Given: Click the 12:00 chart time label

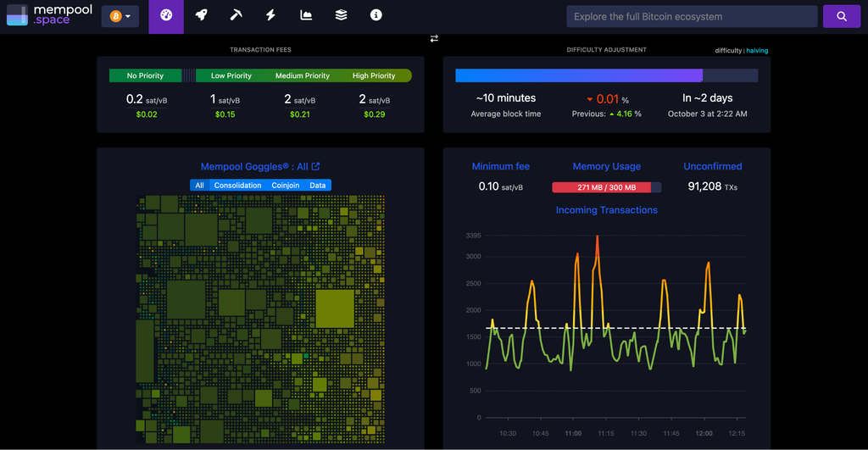Looking at the screenshot, I should [x=704, y=433].
